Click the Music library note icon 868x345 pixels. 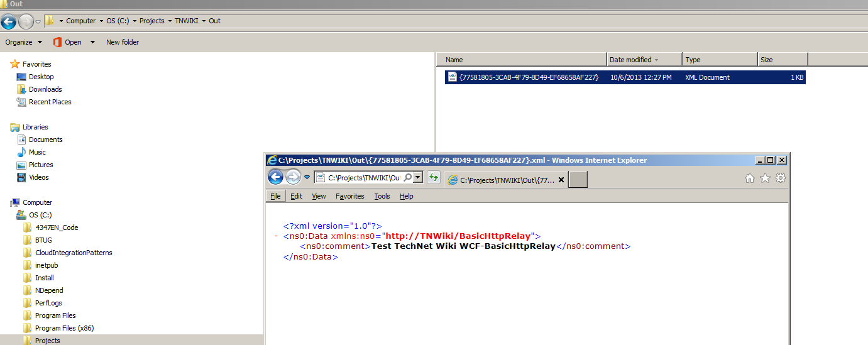pyautogui.click(x=21, y=152)
